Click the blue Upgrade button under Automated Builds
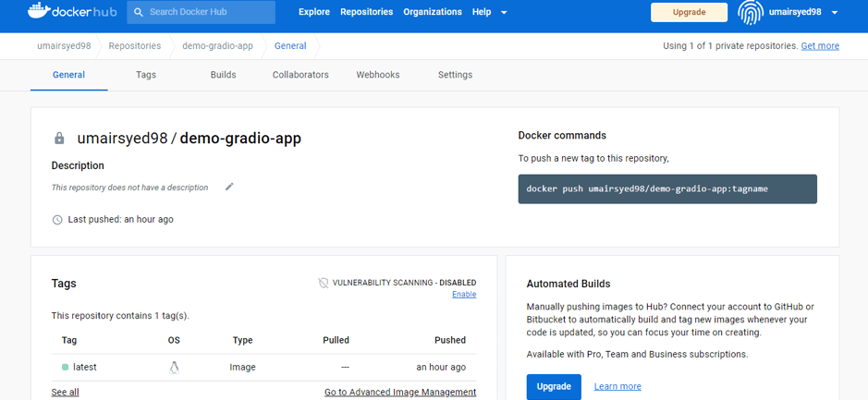 [554, 387]
